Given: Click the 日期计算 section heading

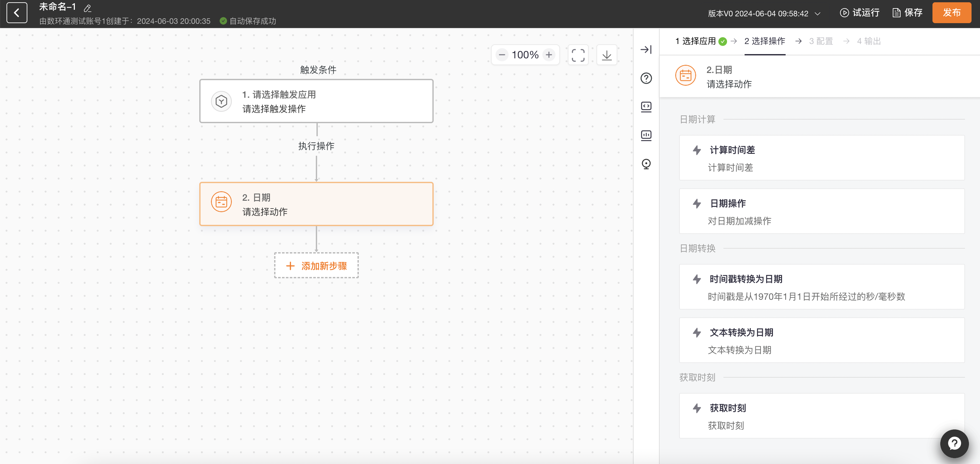Looking at the screenshot, I should pos(697,120).
